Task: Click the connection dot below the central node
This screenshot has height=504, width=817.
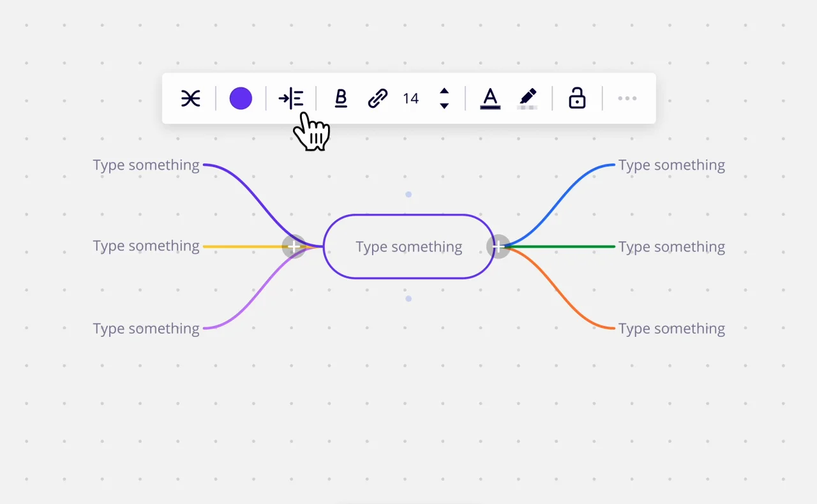Action: pos(408,299)
